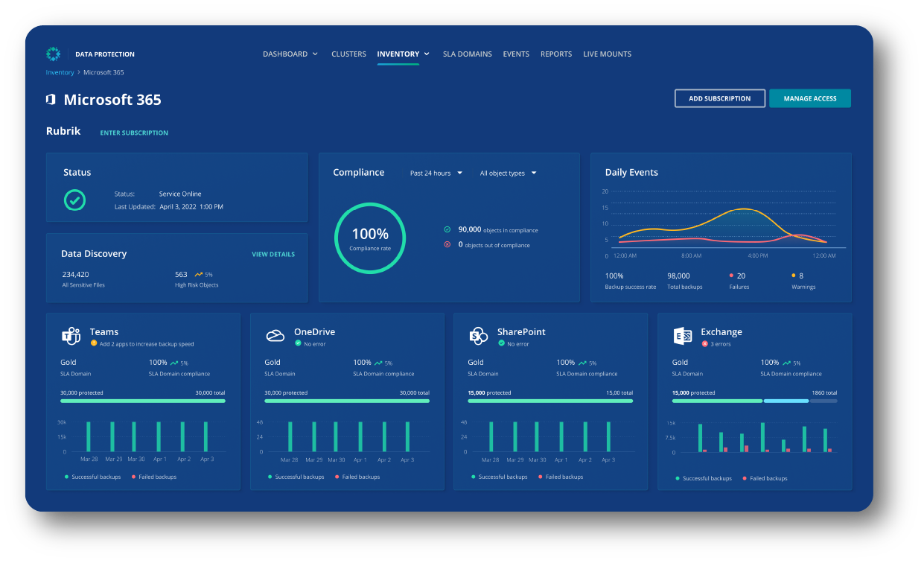Click the Microsoft 365 breadcrumb item

coord(103,72)
